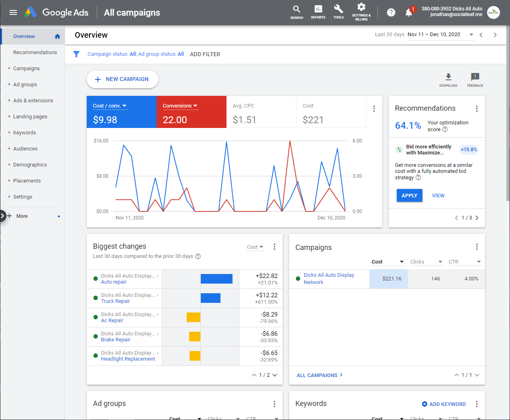Select Placements in sidebar
This screenshot has width=510, height=420.
coord(27,181)
